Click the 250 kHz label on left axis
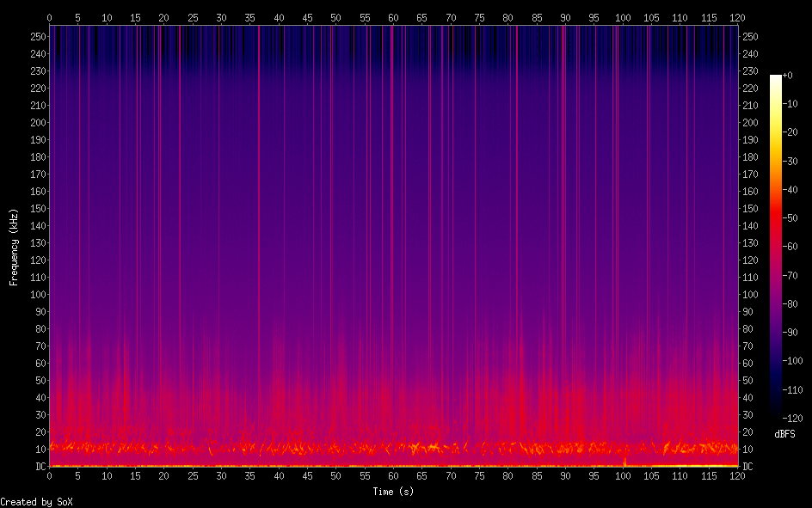 click(36, 37)
